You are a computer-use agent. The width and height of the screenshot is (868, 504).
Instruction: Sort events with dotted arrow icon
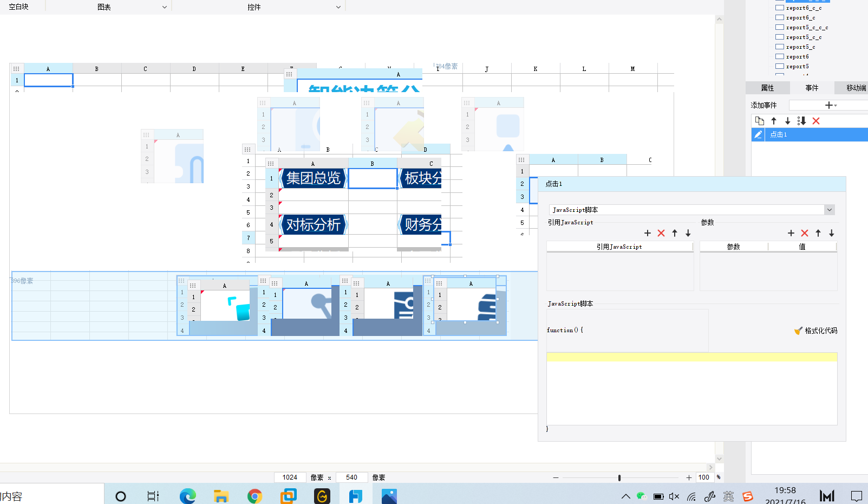pos(802,121)
